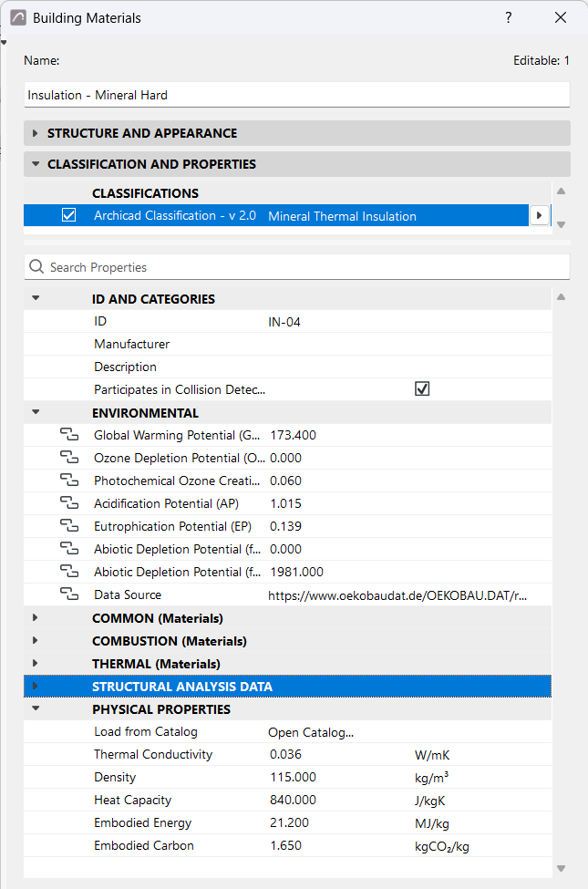Screen dimensions: 588x889
Task: Edit Embodied Carbon value 1.650
Action: pyautogui.click(x=285, y=845)
